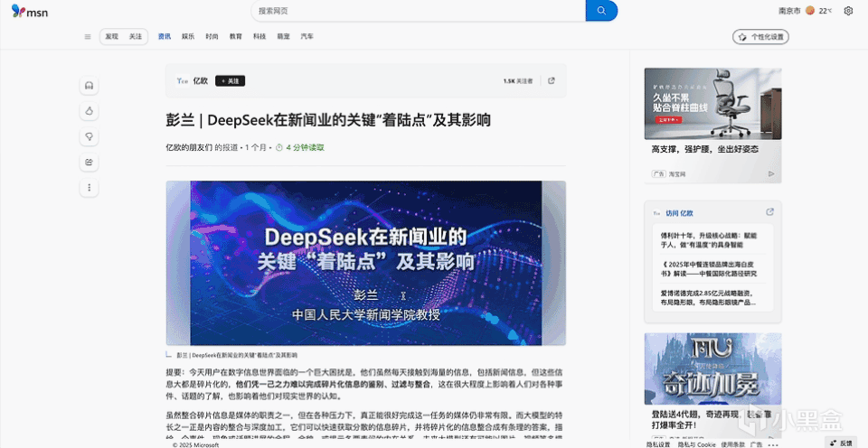The width and height of the screenshot is (868, 448).
Task: Click the share icon in article sidebar
Action: coord(89,162)
